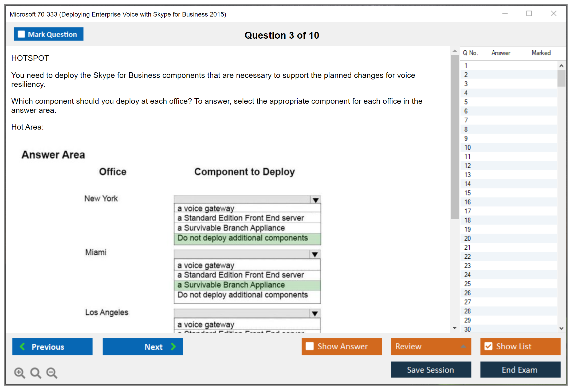This screenshot has width=574, height=392.
Task: Select question 12 in the list
Action: 467,166
